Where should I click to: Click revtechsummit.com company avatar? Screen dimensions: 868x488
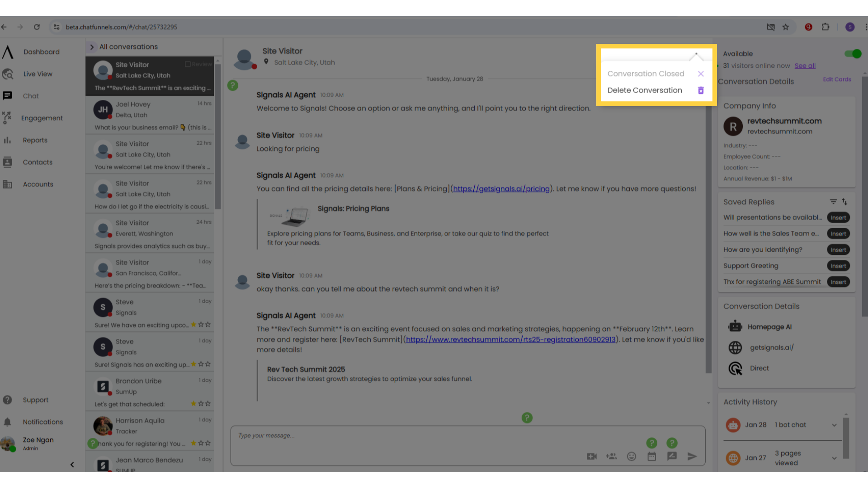[733, 127]
